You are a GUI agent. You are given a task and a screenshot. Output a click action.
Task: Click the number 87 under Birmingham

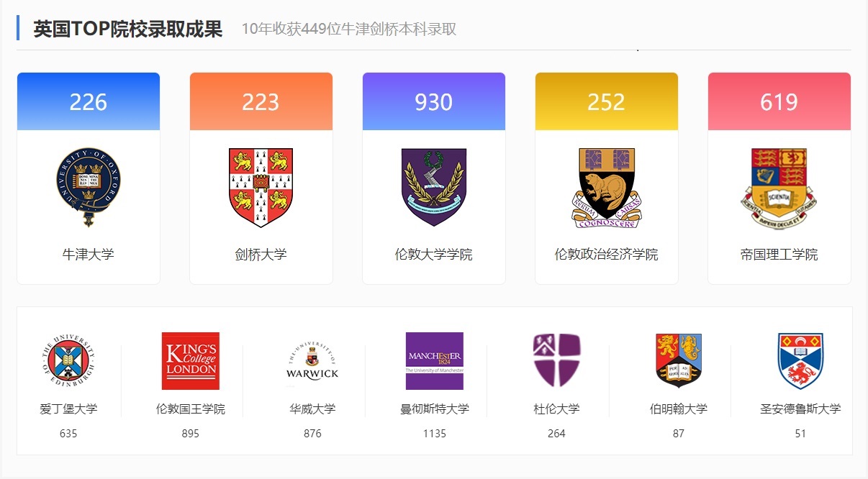[x=679, y=434]
